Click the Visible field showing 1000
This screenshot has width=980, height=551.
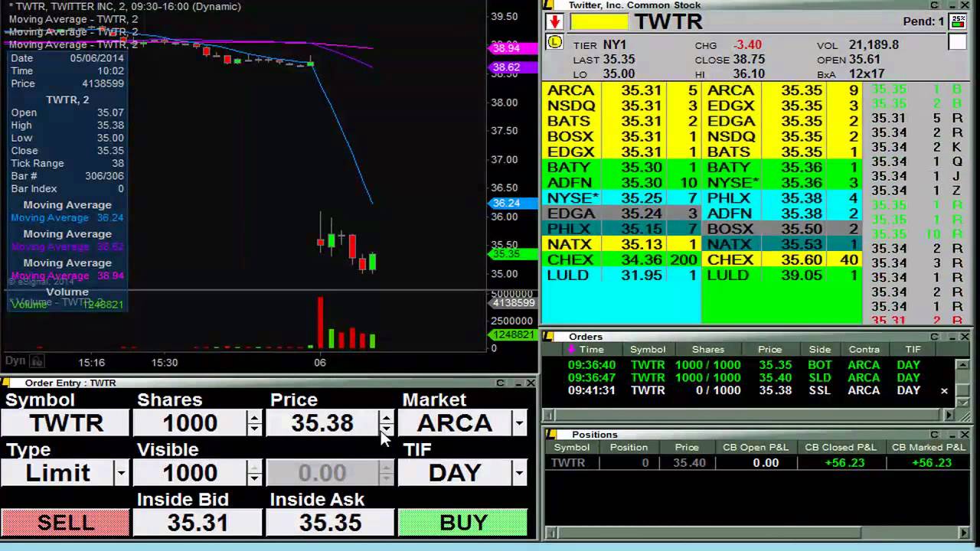tap(190, 473)
